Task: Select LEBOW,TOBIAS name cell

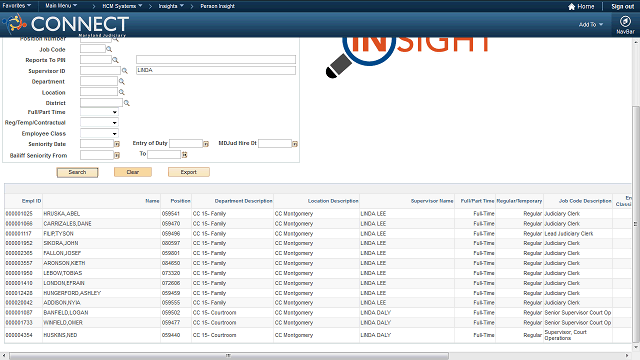Action: coord(101,273)
